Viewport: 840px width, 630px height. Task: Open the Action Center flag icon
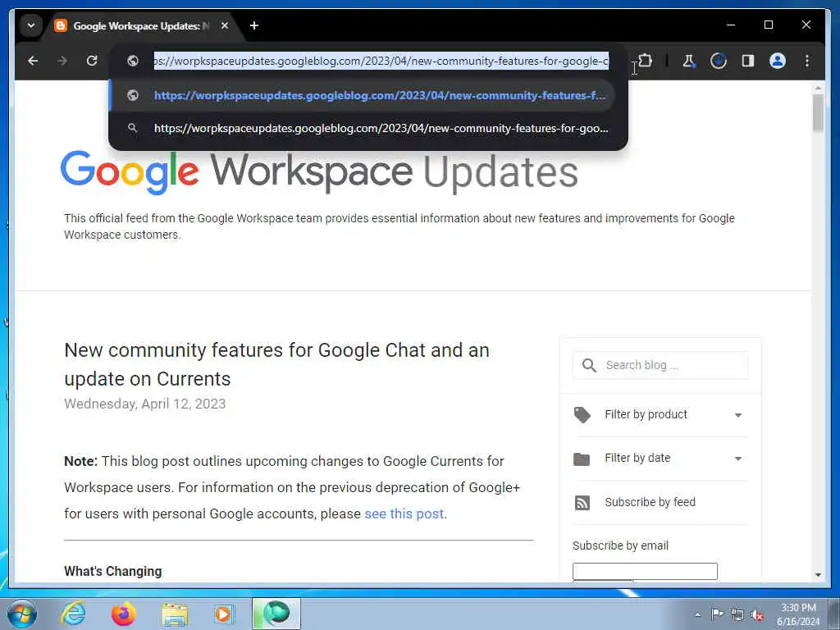[717, 614]
